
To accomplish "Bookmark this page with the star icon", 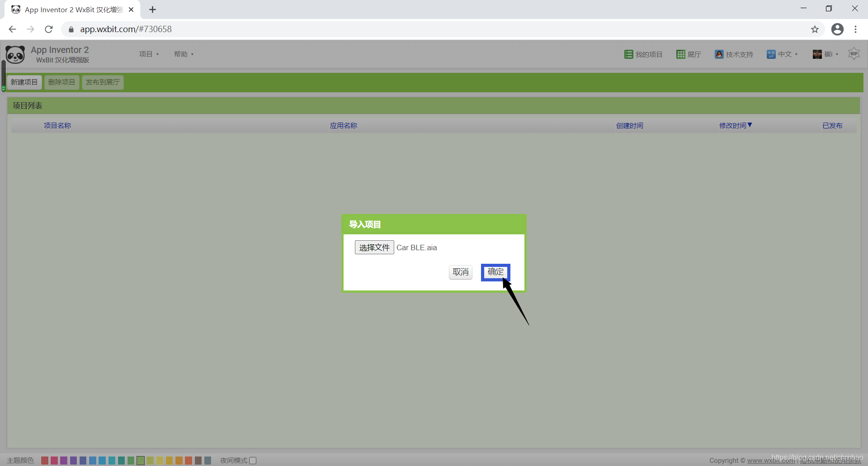I will coord(815,29).
